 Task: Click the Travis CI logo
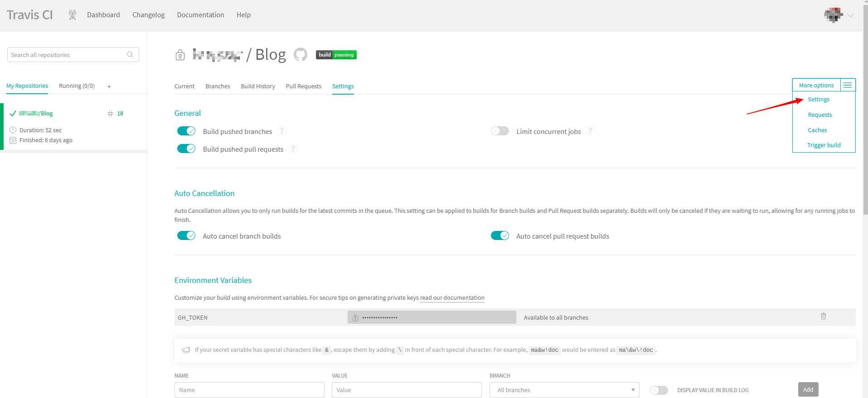tap(30, 15)
